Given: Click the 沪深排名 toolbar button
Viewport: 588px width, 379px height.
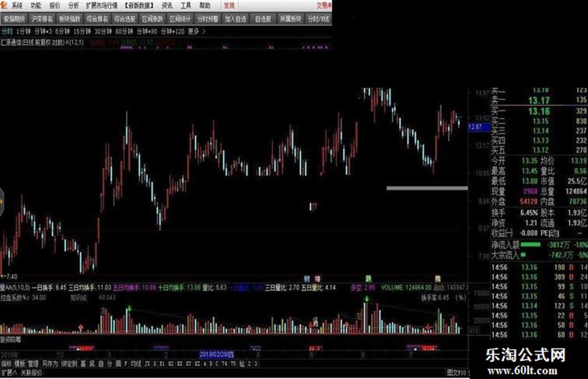Looking at the screenshot, I should tap(42, 19).
